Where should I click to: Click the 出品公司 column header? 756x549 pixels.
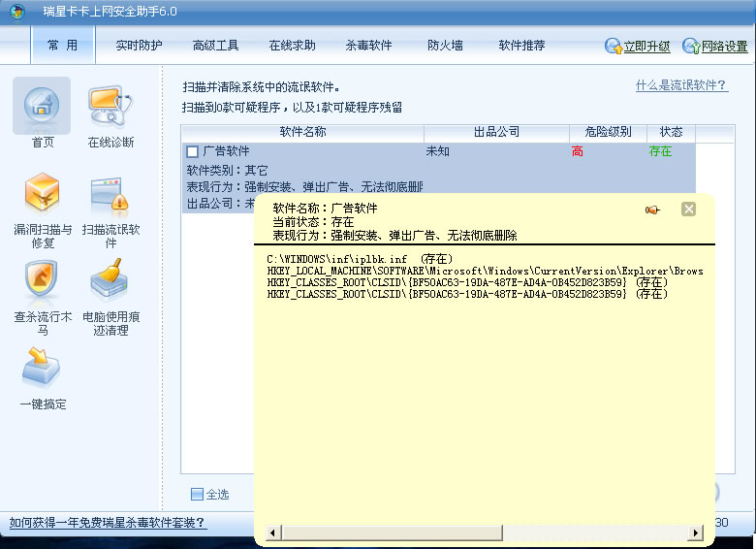[496, 132]
